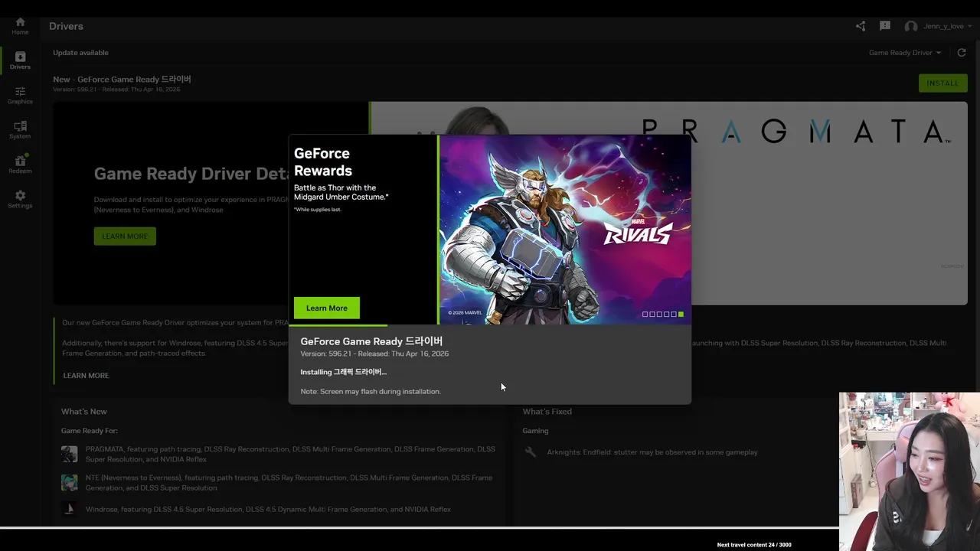Click the refresh drivers icon
Screen dimensions: 980x551
pos(962,53)
